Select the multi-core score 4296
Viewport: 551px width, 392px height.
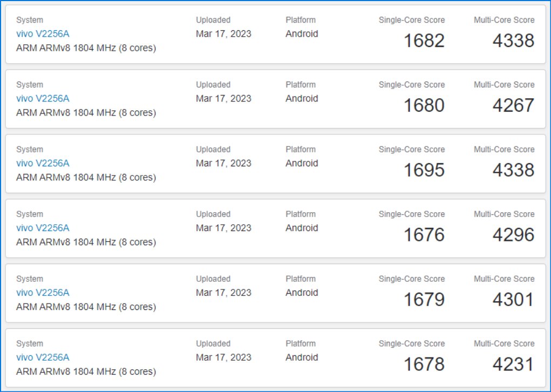pyautogui.click(x=513, y=235)
